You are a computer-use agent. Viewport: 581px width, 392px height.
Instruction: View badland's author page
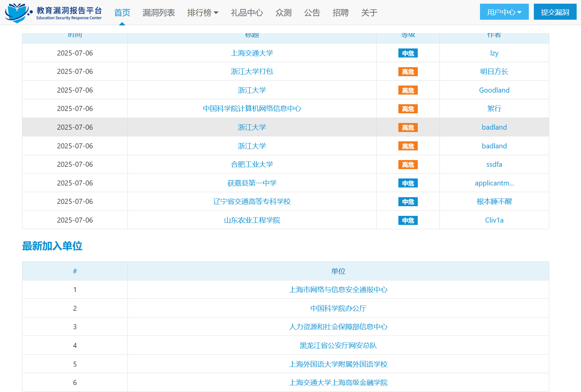tap(494, 127)
